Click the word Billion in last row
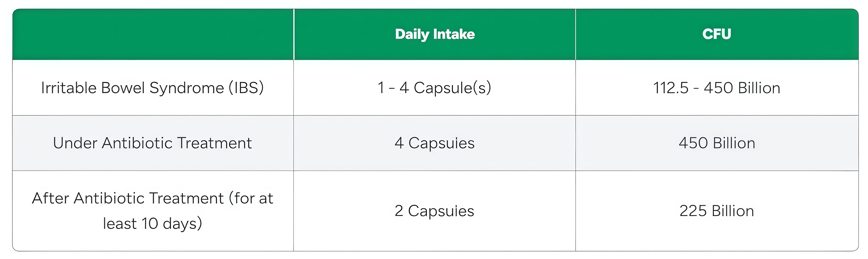 tap(733, 211)
